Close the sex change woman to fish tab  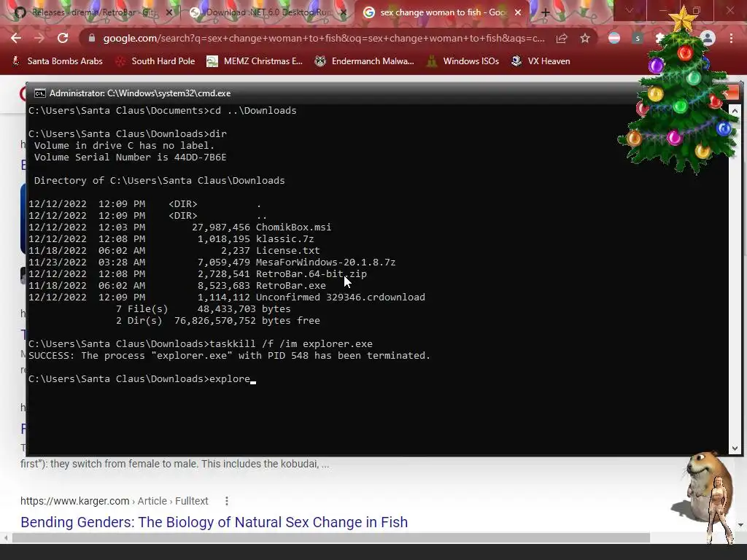(x=518, y=12)
